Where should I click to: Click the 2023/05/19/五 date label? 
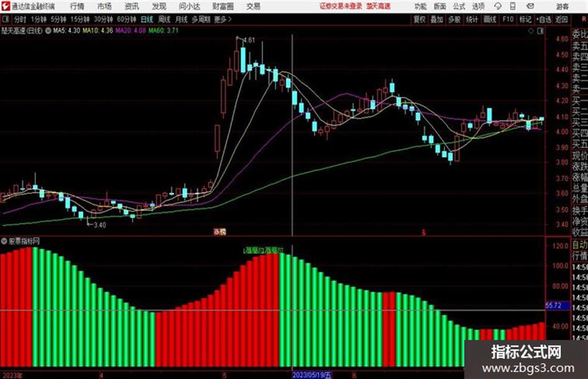[312, 375]
